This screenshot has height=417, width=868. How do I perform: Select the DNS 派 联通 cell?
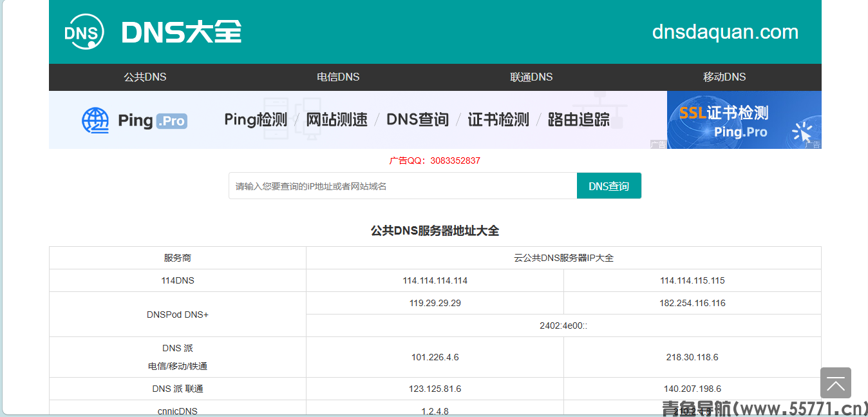178,389
